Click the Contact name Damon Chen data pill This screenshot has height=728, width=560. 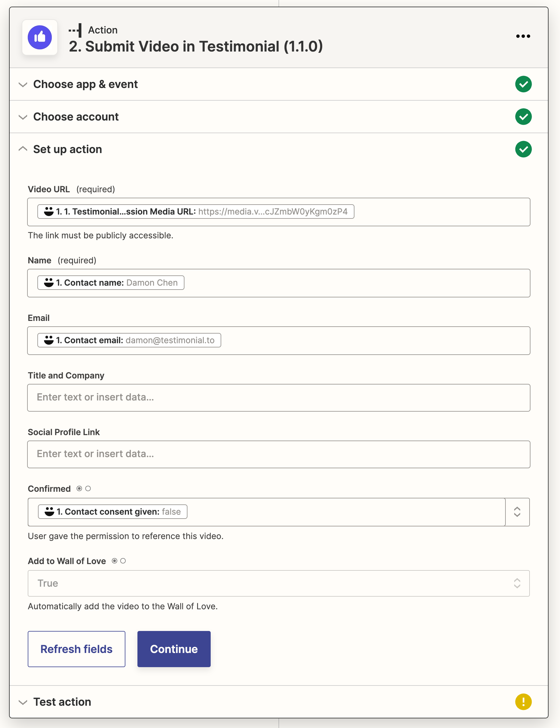[111, 283]
